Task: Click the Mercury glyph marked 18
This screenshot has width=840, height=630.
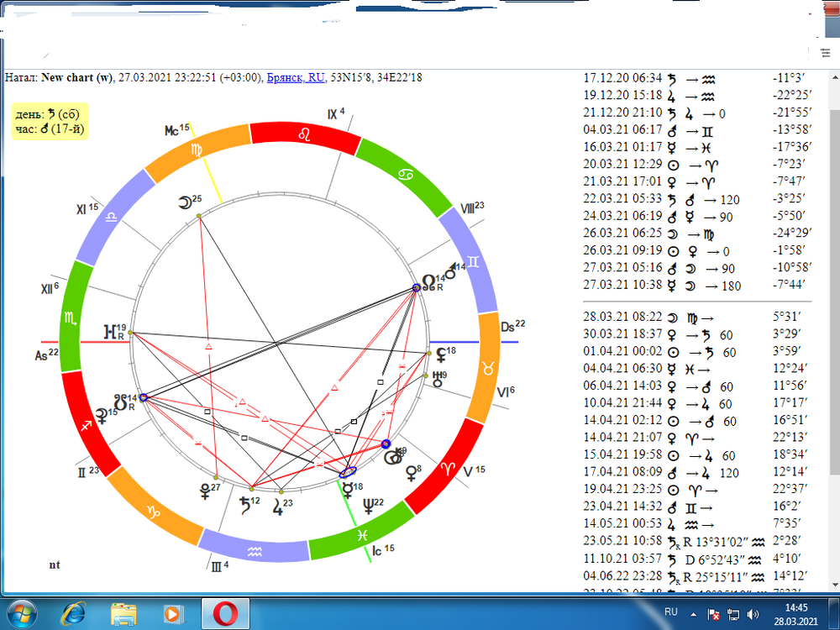Action: point(349,491)
